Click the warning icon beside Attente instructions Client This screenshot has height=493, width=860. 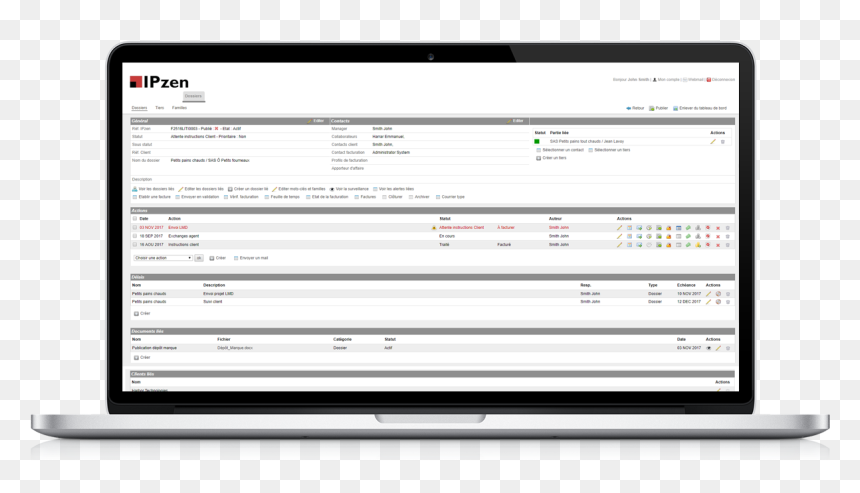tap(434, 228)
